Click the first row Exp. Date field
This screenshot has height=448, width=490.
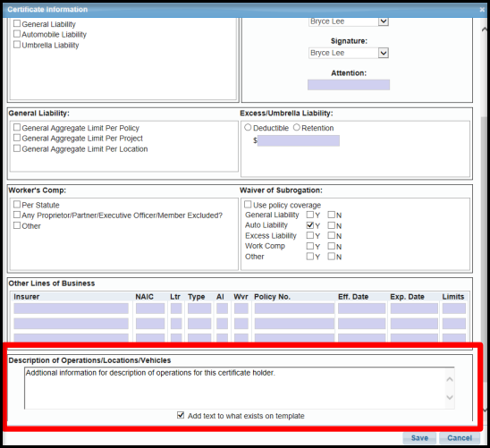[x=414, y=309]
